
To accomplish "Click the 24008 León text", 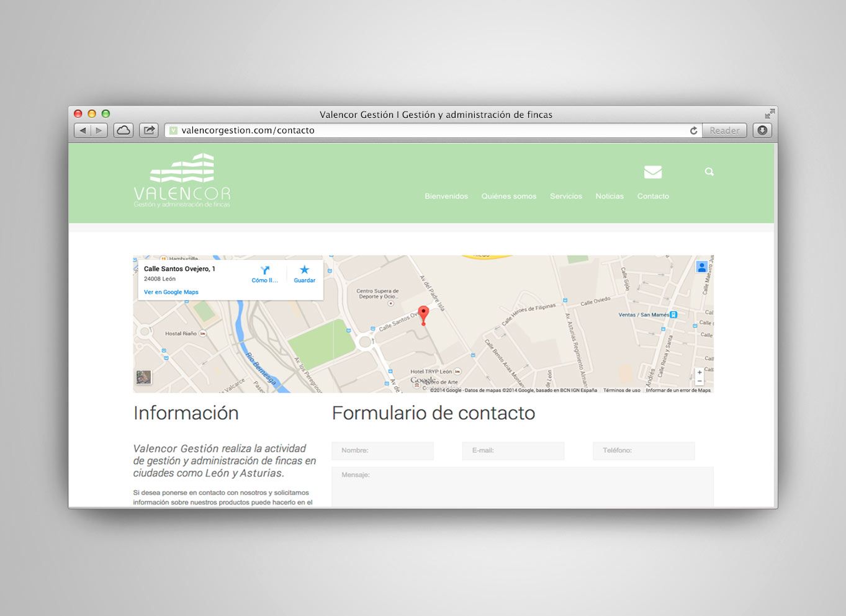I will pos(160,279).
